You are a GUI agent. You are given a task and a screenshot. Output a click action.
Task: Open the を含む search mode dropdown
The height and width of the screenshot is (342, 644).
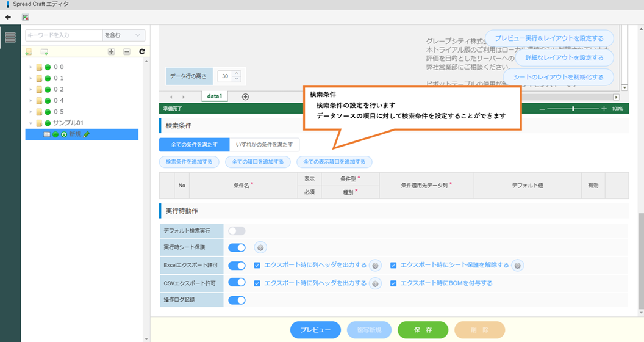click(124, 35)
